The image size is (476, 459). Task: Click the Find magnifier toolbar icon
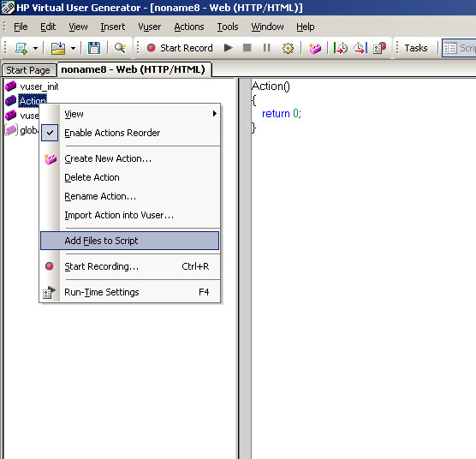(x=121, y=48)
